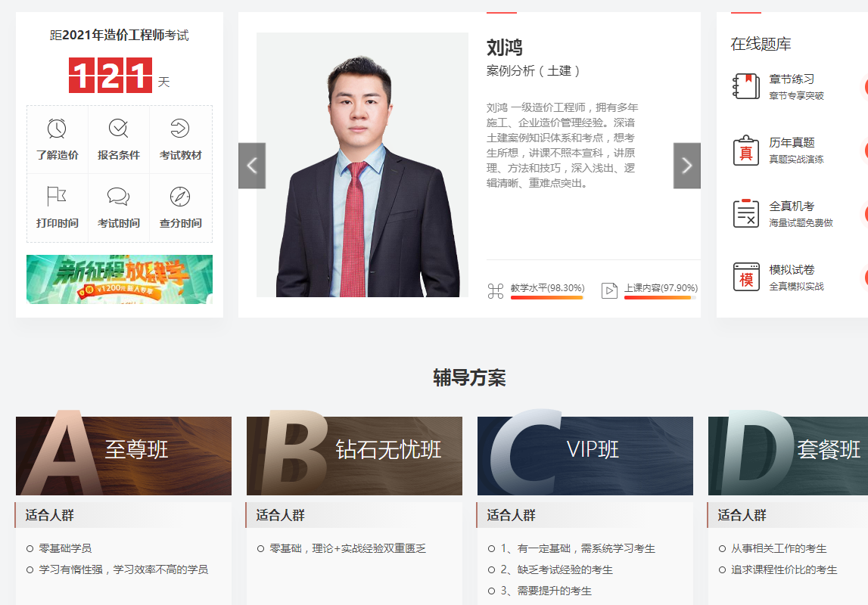Click the notebook icon for 章节练习

click(x=746, y=86)
